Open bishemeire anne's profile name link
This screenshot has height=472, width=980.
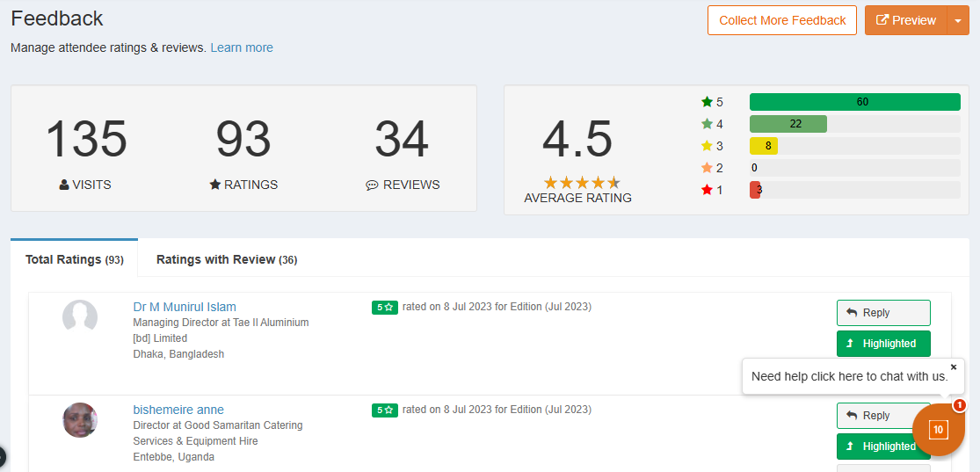click(x=178, y=410)
